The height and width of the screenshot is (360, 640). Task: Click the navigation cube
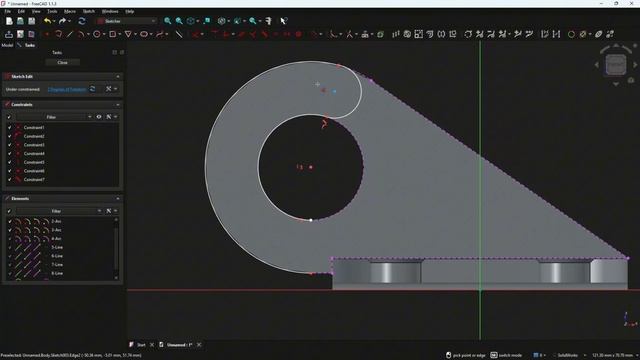pos(616,65)
